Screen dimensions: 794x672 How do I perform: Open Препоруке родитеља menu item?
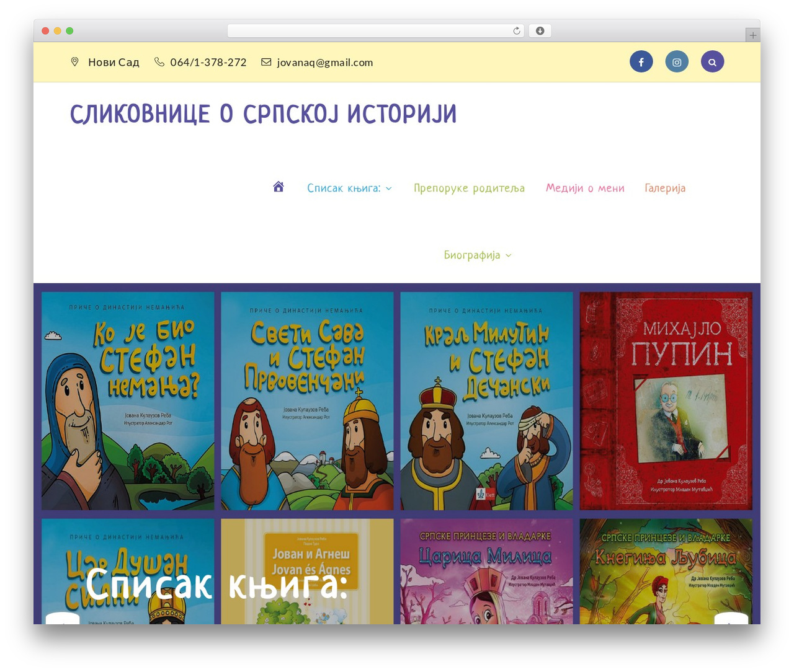click(469, 188)
